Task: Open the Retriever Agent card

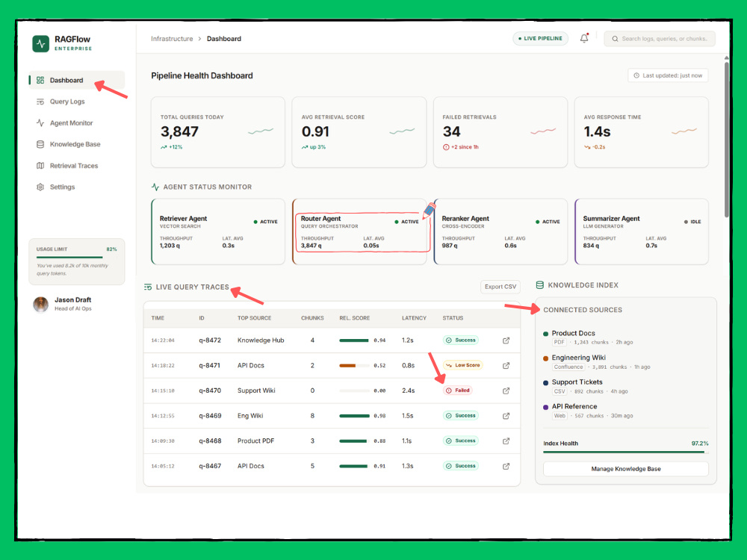Action: coord(218,231)
